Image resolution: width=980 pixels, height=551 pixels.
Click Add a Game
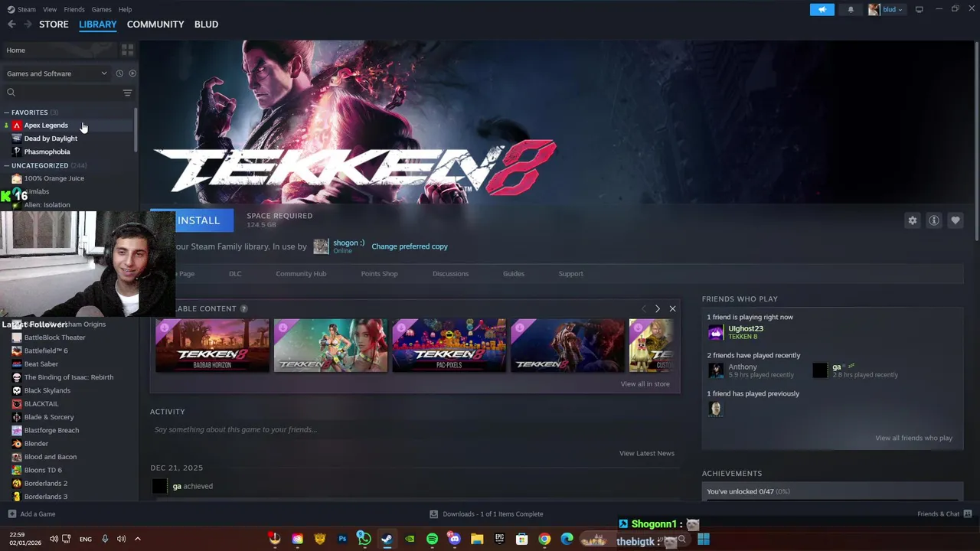(x=31, y=514)
